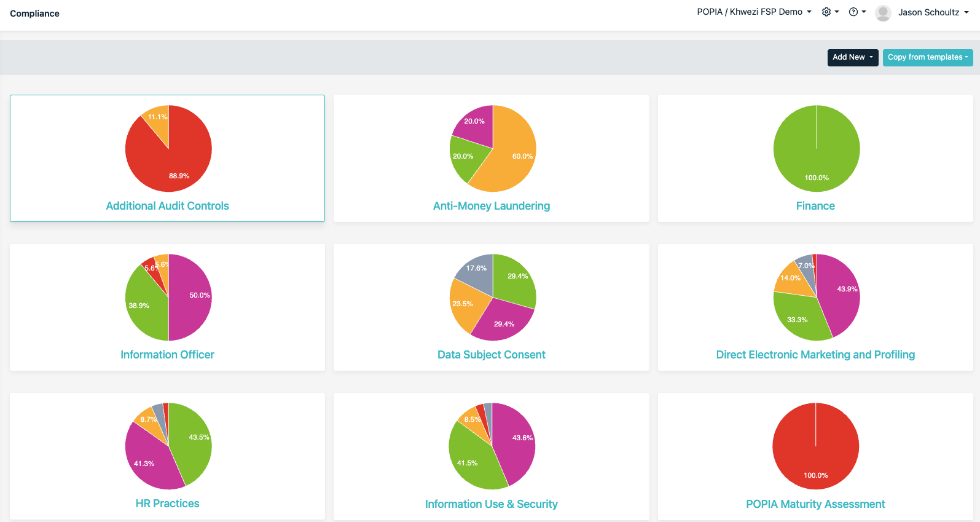This screenshot has height=522, width=980.
Task: Open the POPIA Maturity Assessment link
Action: point(815,504)
